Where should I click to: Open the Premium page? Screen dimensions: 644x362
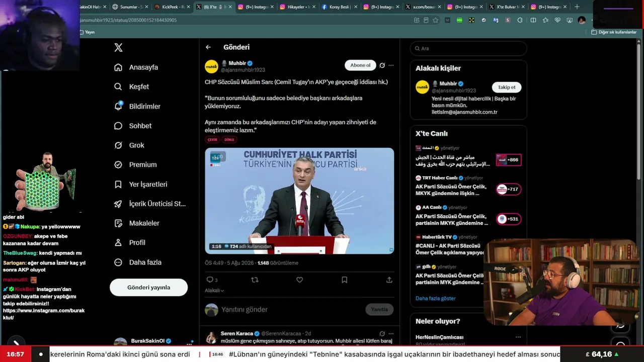135,164
